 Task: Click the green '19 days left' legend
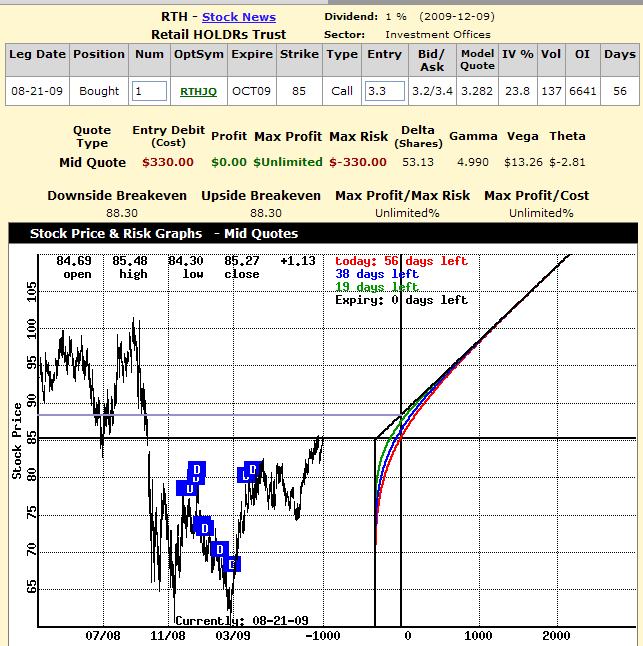[376, 286]
